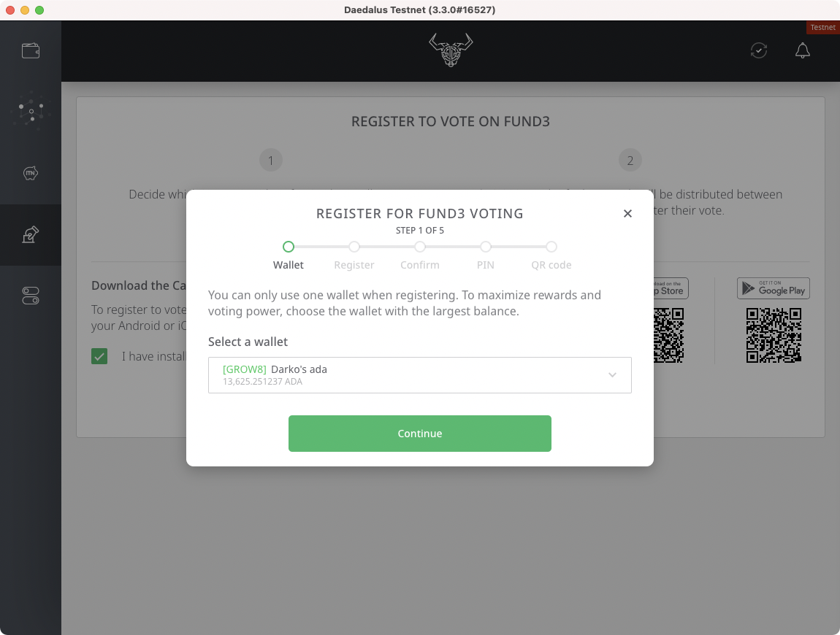Click the Confirm step label
The height and width of the screenshot is (635, 840).
(x=420, y=265)
